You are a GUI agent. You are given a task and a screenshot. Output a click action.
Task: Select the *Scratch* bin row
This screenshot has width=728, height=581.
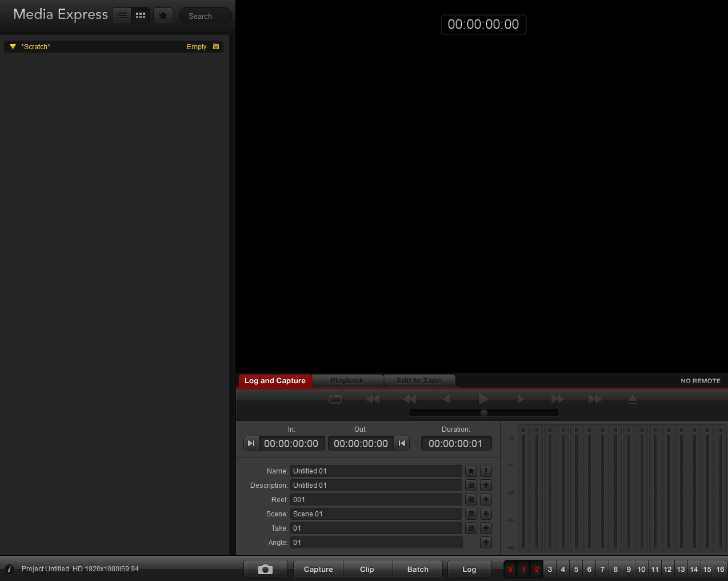[x=114, y=47]
